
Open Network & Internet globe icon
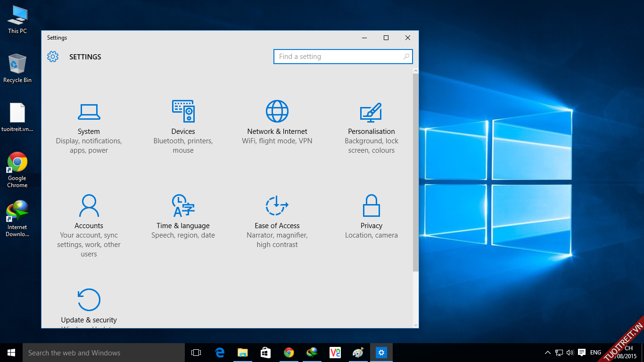[x=277, y=111]
